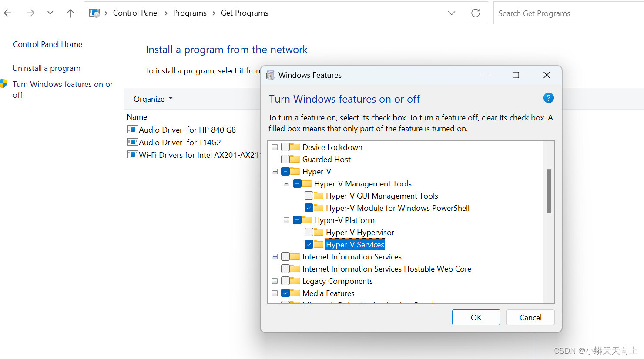
Task: Open help with the blue question mark
Action: pos(549,98)
